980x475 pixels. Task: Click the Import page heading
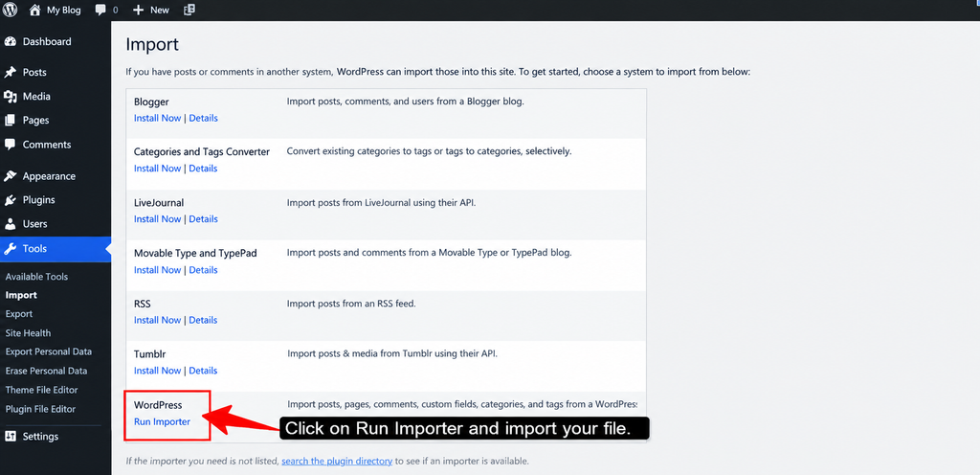(x=152, y=45)
